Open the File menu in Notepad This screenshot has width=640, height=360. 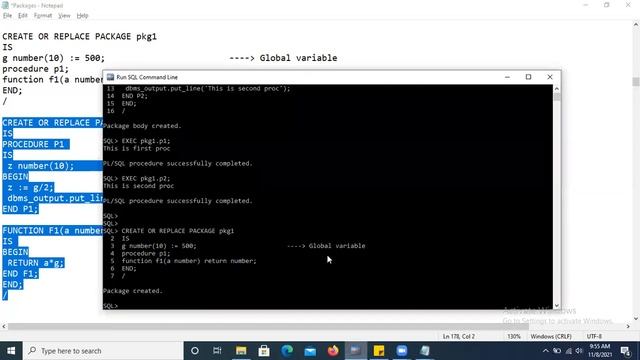[x=7, y=16]
